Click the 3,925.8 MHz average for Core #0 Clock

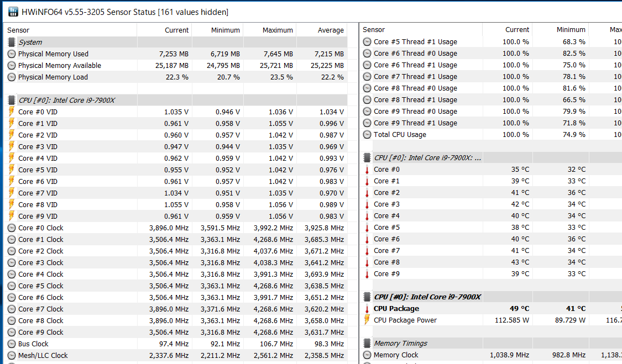(324, 228)
